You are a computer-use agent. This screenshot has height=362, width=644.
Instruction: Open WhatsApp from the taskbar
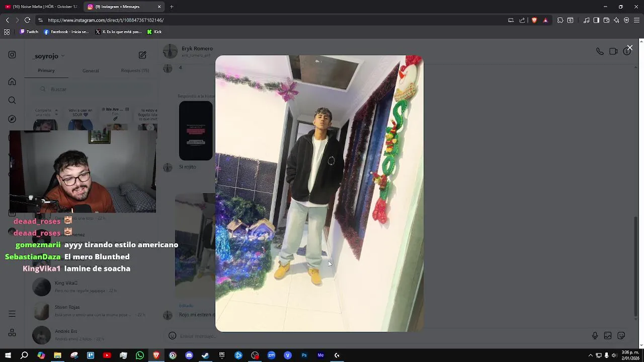tap(140, 355)
